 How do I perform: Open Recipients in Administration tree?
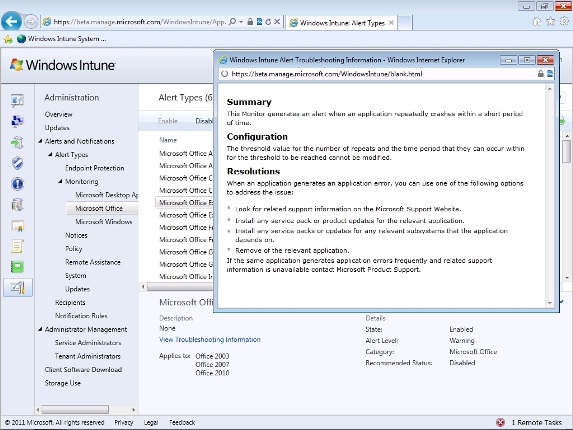click(70, 302)
